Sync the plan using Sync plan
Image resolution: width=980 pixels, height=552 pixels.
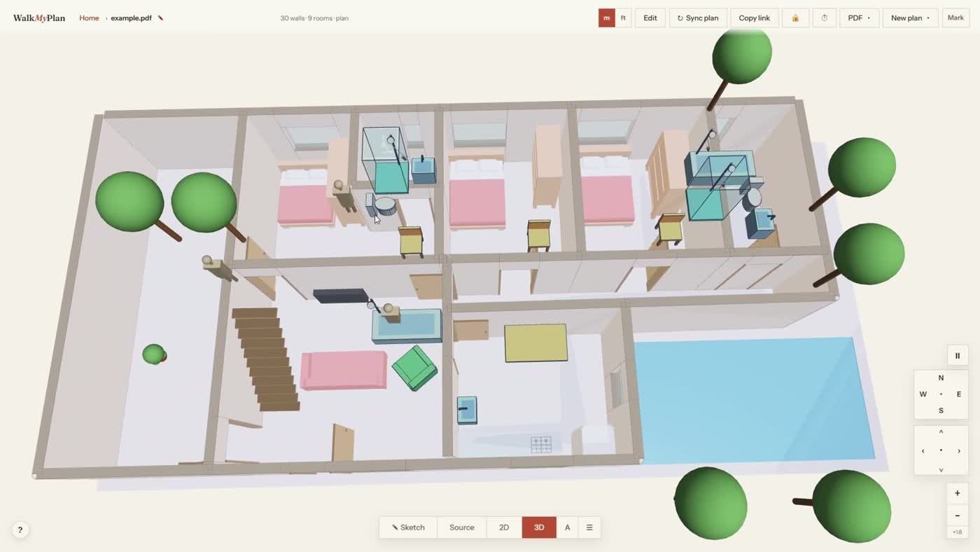[698, 18]
